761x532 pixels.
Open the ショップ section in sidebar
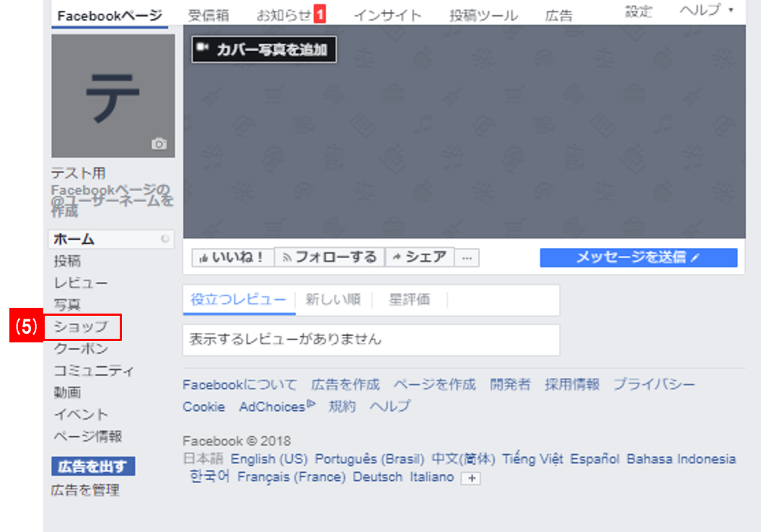click(x=82, y=327)
